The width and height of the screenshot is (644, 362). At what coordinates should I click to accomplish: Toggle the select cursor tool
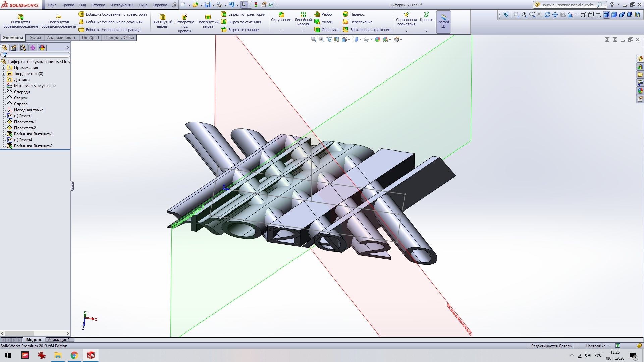(x=244, y=5)
